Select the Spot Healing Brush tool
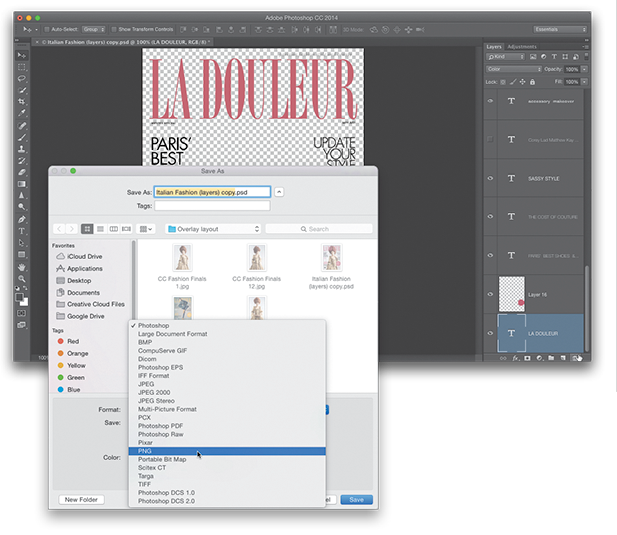 (x=22, y=126)
